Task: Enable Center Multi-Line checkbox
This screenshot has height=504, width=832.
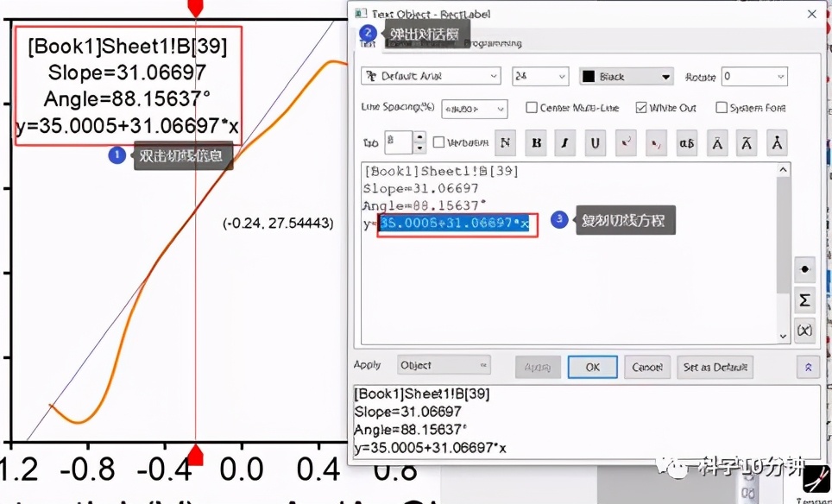Action: point(531,108)
